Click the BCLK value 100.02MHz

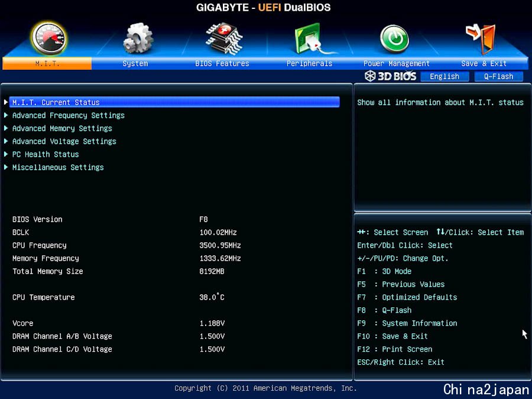click(x=218, y=232)
